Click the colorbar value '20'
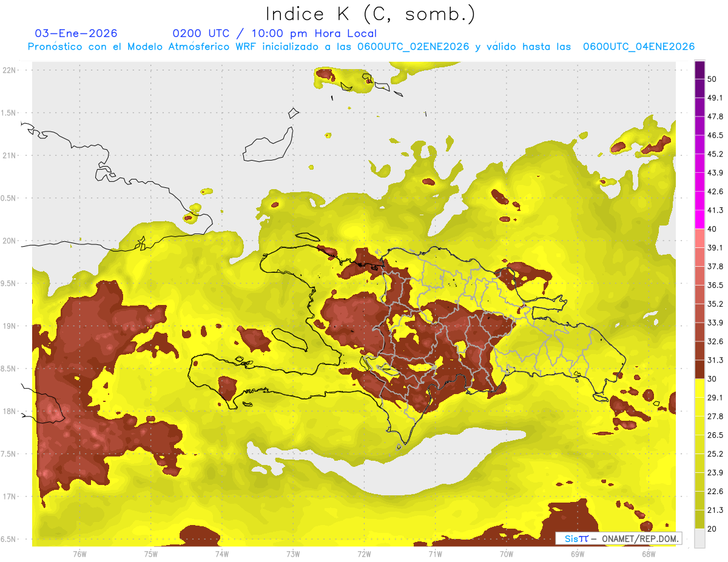The image size is (728, 562). point(712,529)
